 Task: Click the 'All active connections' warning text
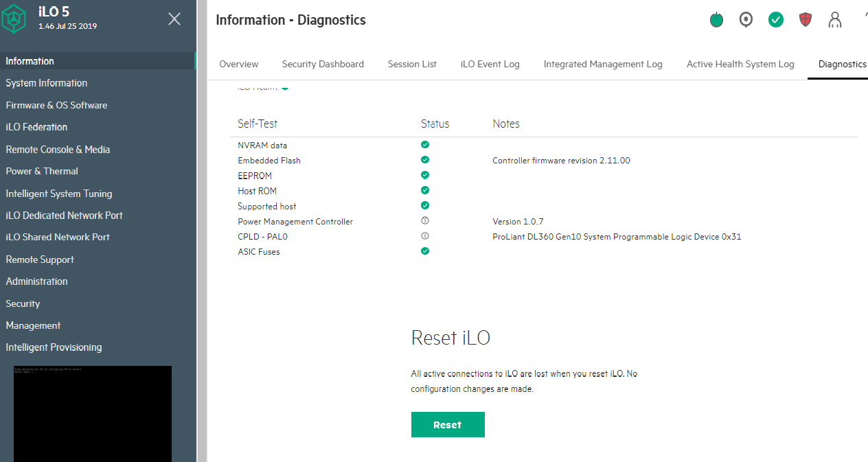point(524,381)
